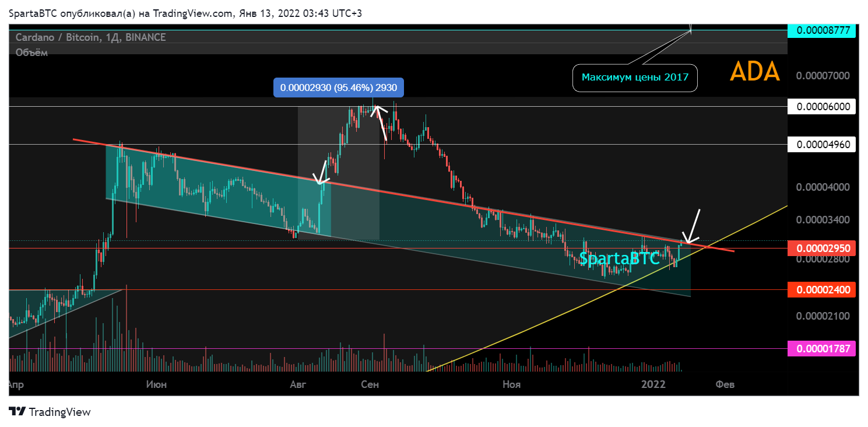
Task: Click the 0.00003400 axis value
Action: (x=823, y=220)
